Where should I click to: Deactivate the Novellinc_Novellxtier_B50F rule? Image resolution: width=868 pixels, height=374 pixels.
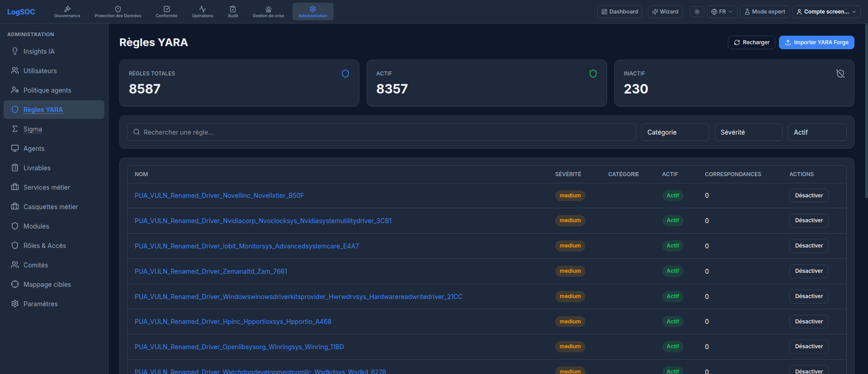point(809,196)
